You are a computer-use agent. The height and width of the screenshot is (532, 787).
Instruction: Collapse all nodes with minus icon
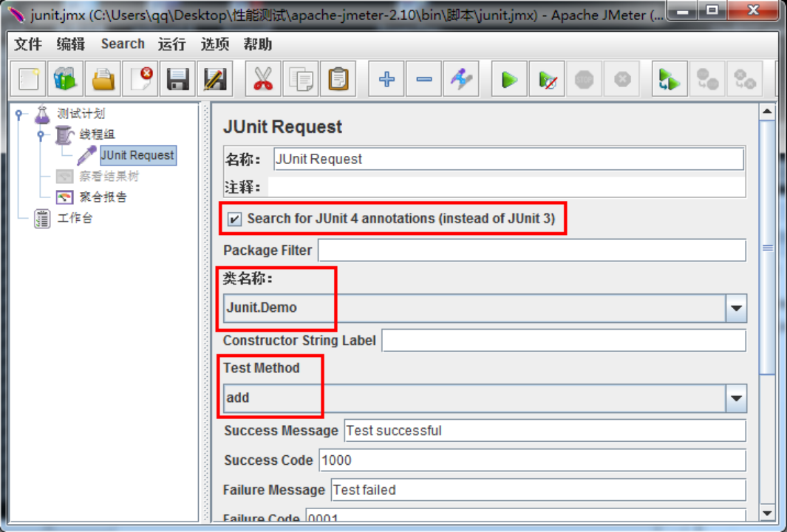click(x=424, y=79)
